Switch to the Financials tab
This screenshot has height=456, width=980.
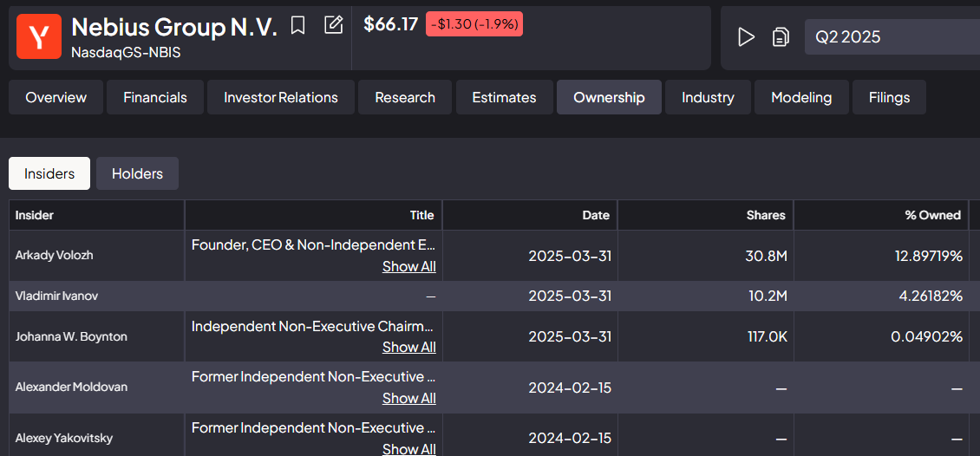(x=155, y=97)
